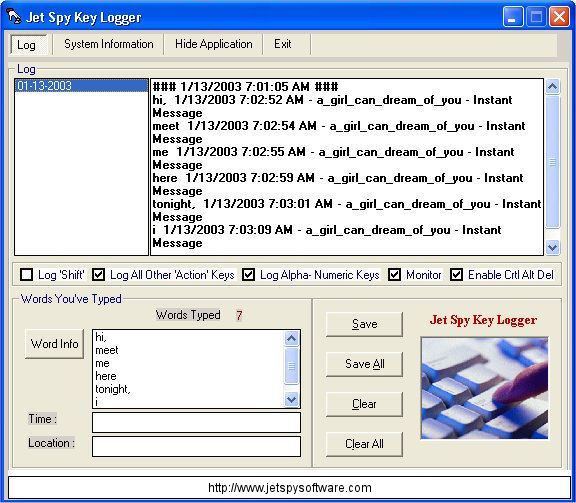Click the Location input field

pyautogui.click(x=196, y=446)
